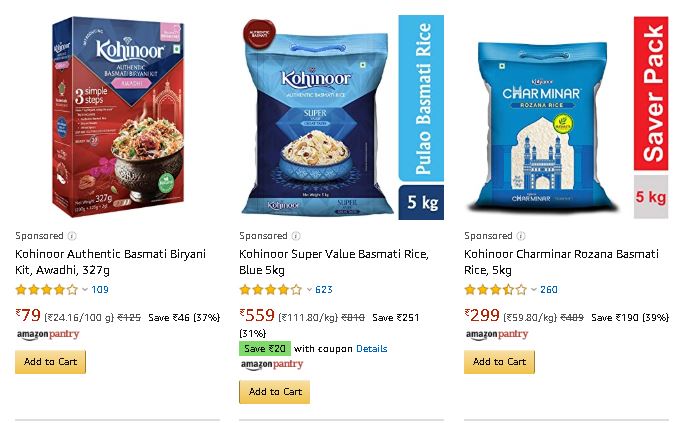Screen dimensions: 686x423
Task: View coupon Details link
Action: [x=371, y=349]
